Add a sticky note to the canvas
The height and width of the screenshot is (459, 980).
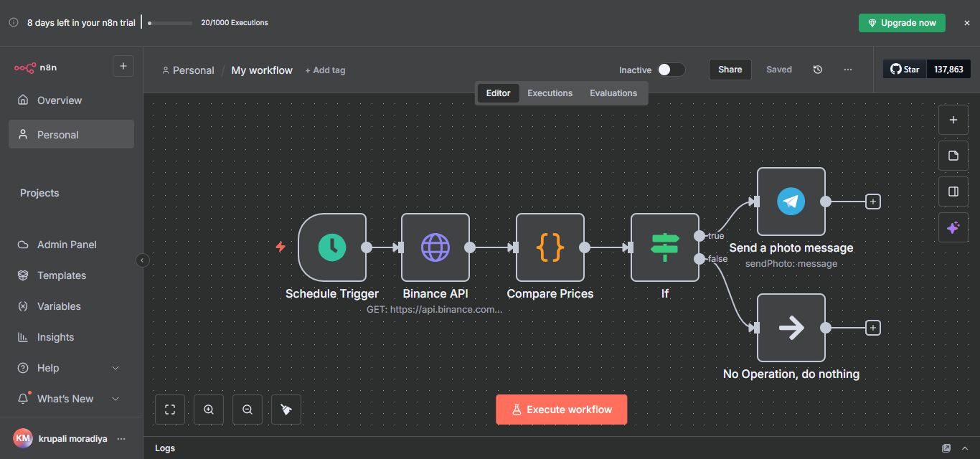pyautogui.click(x=953, y=156)
